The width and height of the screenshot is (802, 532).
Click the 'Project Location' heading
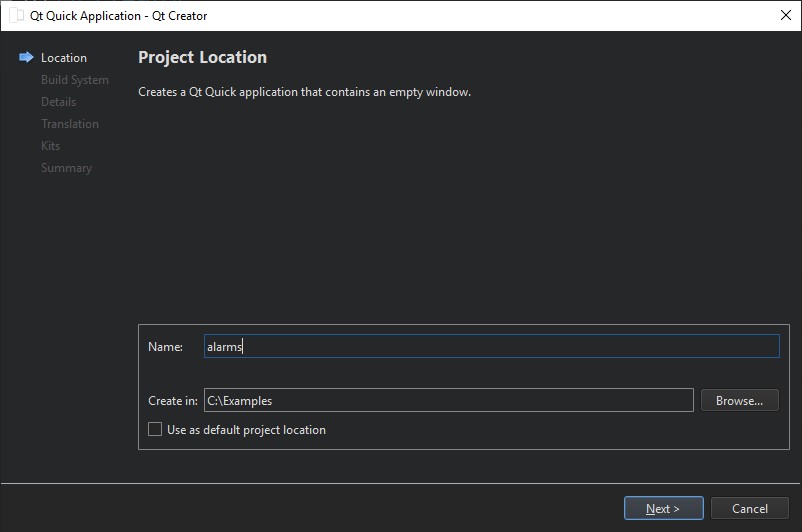tap(202, 58)
